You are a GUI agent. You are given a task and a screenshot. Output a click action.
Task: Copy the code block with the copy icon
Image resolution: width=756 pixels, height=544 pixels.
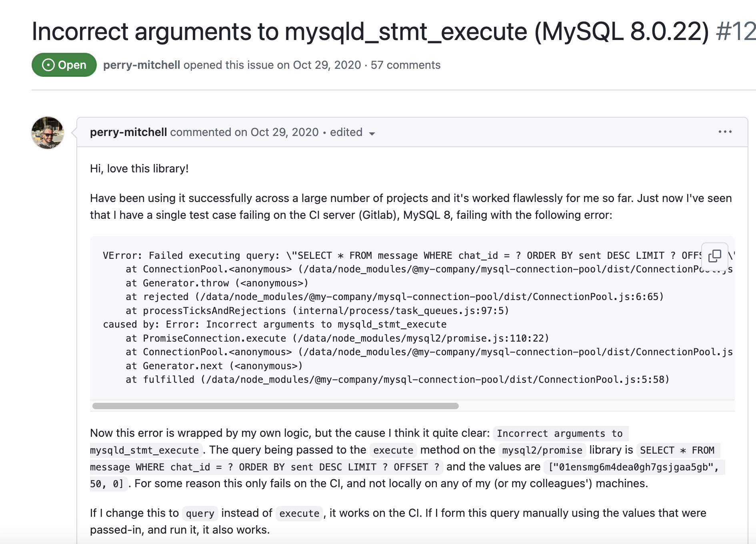tap(715, 256)
